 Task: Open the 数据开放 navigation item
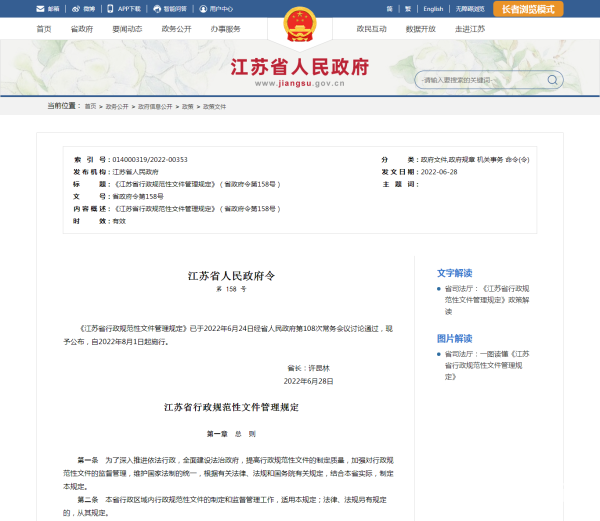coord(421,29)
